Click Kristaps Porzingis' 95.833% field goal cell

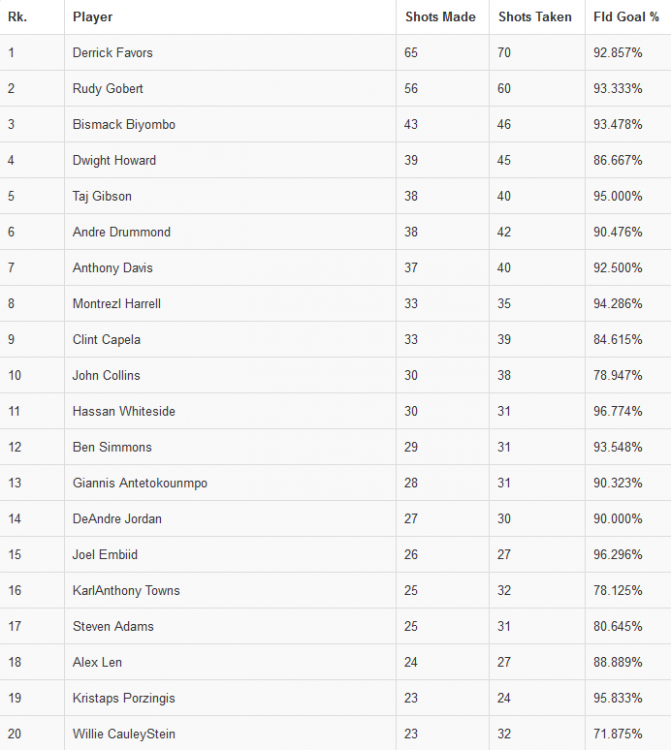pos(618,698)
